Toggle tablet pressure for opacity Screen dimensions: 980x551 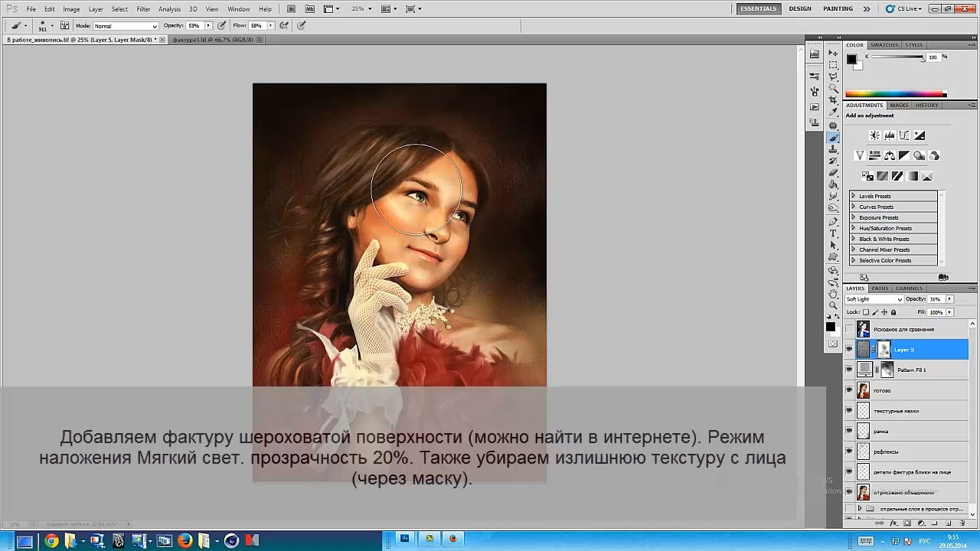pos(221,25)
